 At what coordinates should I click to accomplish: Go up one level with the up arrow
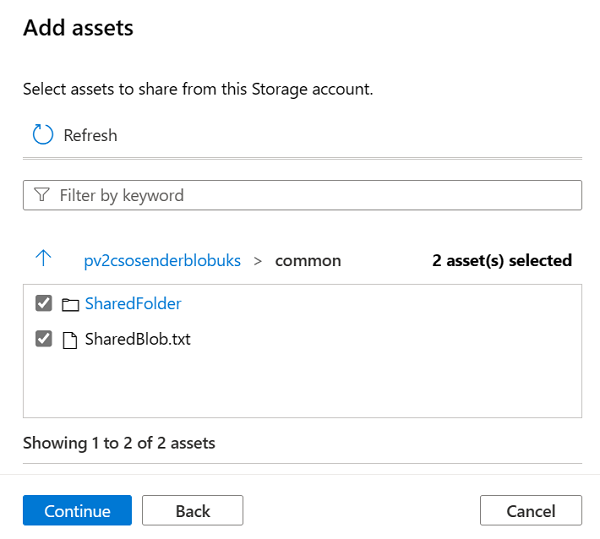point(43,259)
